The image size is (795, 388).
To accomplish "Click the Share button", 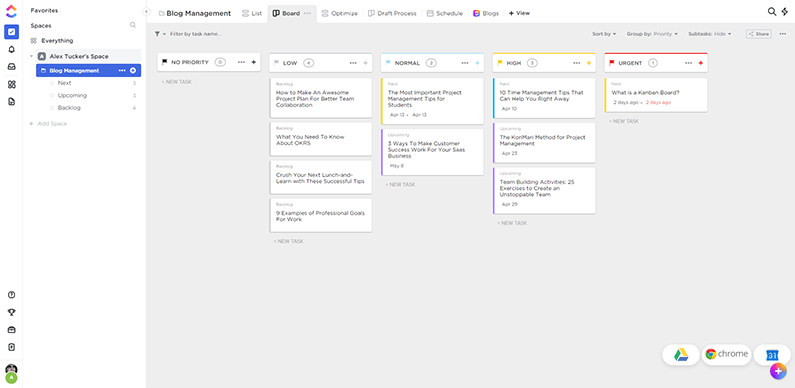I will 758,34.
